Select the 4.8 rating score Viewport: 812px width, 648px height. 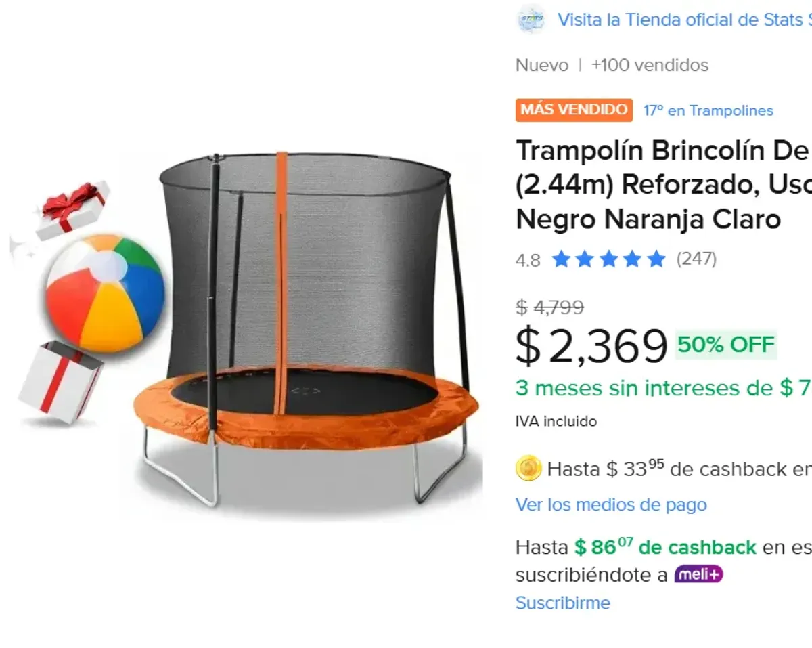coord(527,259)
